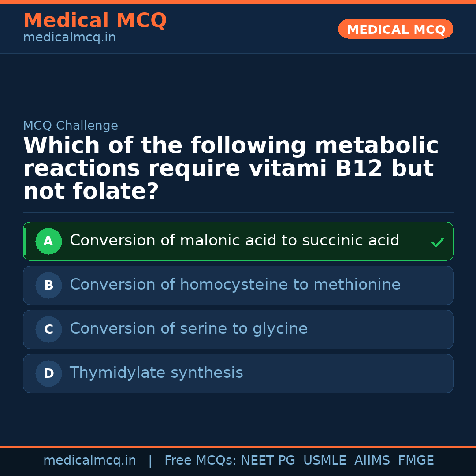Viewport: 476px width, 476px height.
Task: Click the orange MEDICAL MCQ badge
Action: pos(395,29)
